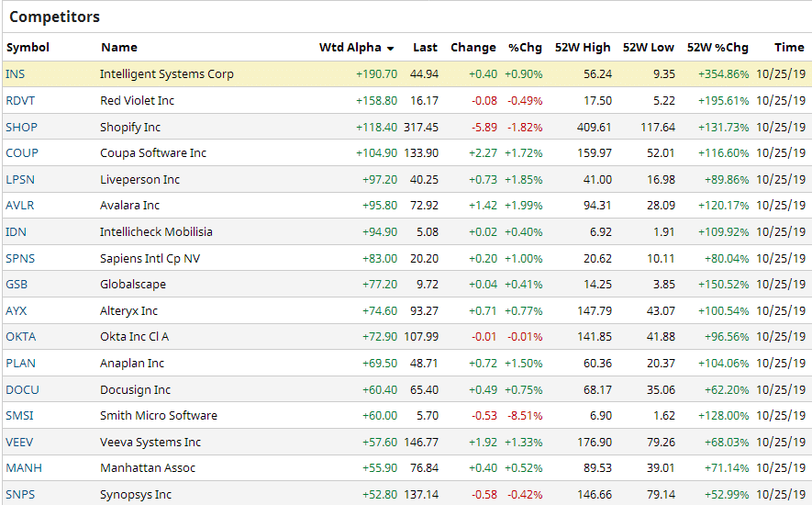The width and height of the screenshot is (812, 505).
Task: Open the DOCU symbol link
Action: (x=22, y=390)
